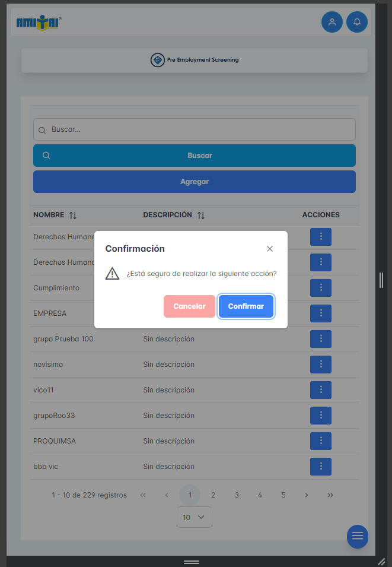392x567 pixels.
Task: Click the blue Agregar button
Action: [x=195, y=182]
